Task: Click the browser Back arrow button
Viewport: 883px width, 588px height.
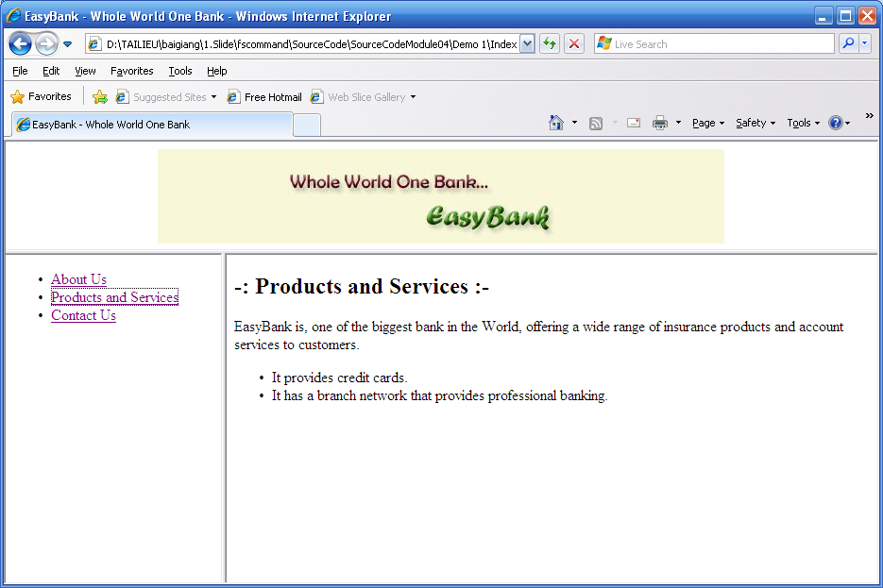Action: [x=21, y=43]
